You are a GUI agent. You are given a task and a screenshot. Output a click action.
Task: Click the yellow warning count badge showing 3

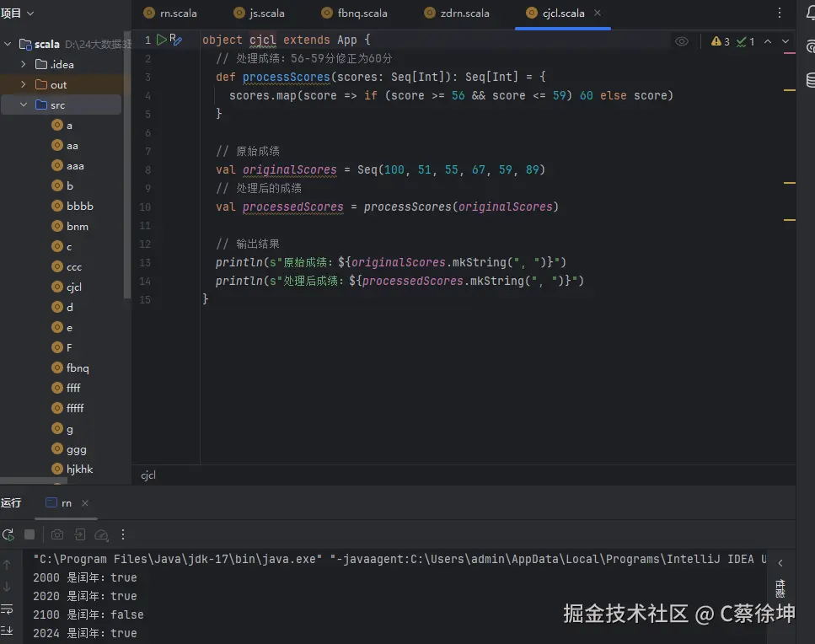[x=721, y=40]
